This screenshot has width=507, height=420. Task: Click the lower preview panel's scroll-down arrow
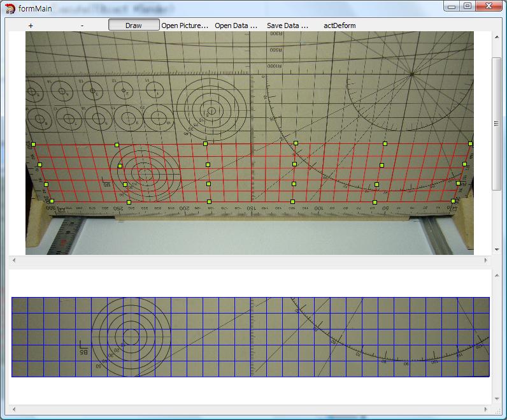[497, 399]
